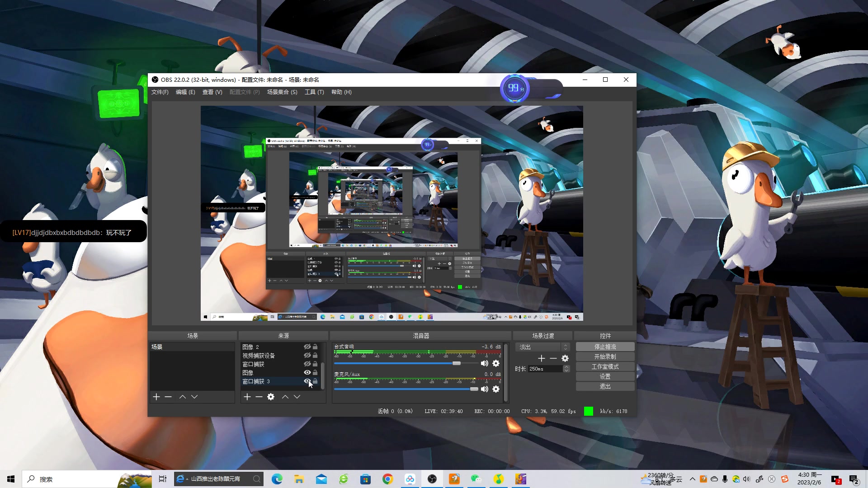Remove selected source with minus button
Viewport: 868px width, 488px height.
[x=259, y=397]
